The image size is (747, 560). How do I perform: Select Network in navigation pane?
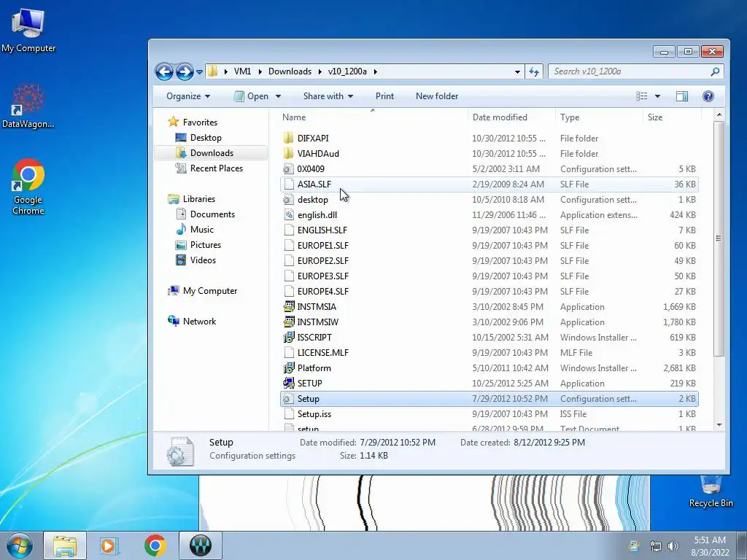[199, 322]
